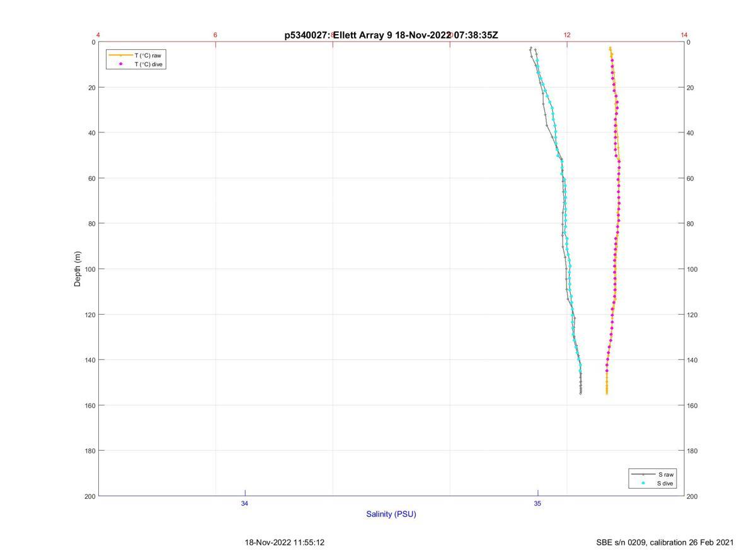Click depth tick '60' on the left axis
Image resolution: width=756 pixels, height=558 pixels.
91,178
